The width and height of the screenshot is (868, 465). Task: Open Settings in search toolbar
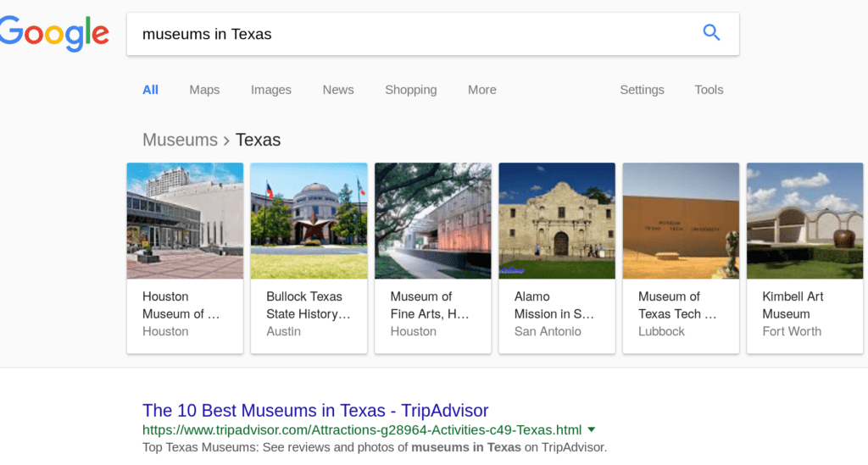(x=642, y=90)
